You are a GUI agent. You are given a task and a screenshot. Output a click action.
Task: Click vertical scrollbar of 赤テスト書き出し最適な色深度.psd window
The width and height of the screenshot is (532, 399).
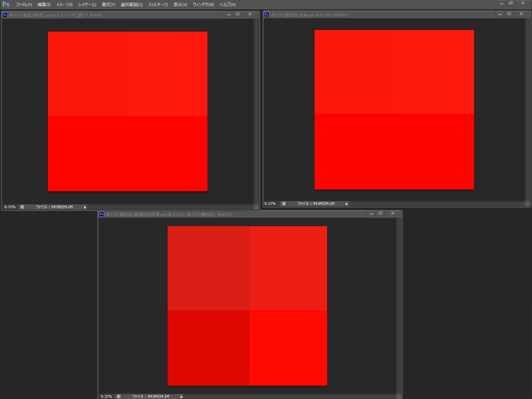[x=399, y=306]
